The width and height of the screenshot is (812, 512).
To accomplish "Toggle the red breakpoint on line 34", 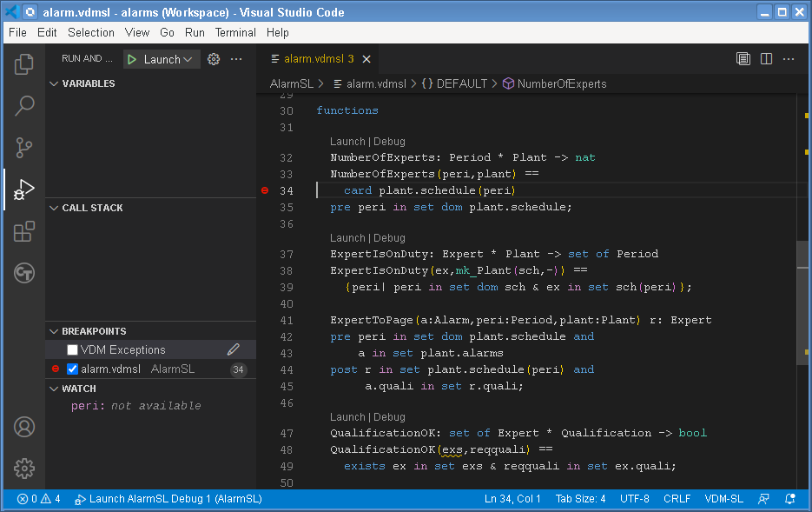I will pyautogui.click(x=265, y=190).
